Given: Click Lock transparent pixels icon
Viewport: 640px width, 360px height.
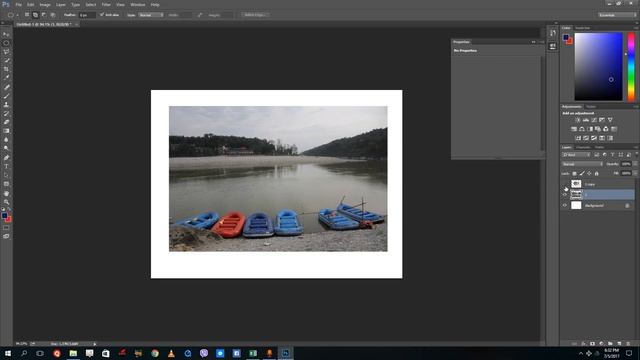Looking at the screenshot, I should tap(574, 173).
